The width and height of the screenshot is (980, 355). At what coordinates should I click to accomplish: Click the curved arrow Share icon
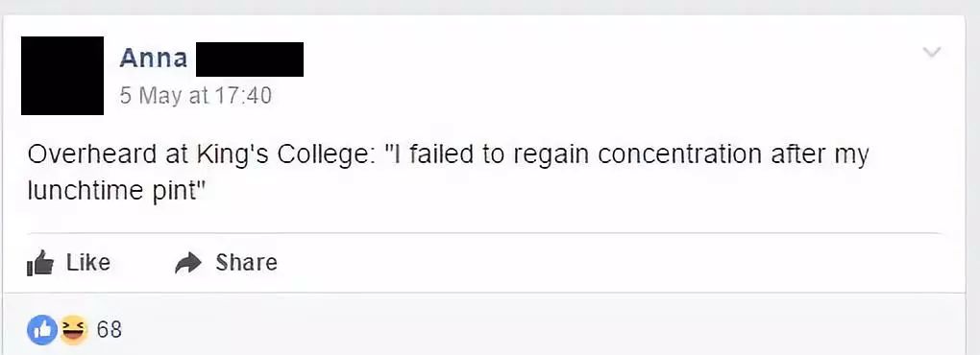tap(188, 263)
